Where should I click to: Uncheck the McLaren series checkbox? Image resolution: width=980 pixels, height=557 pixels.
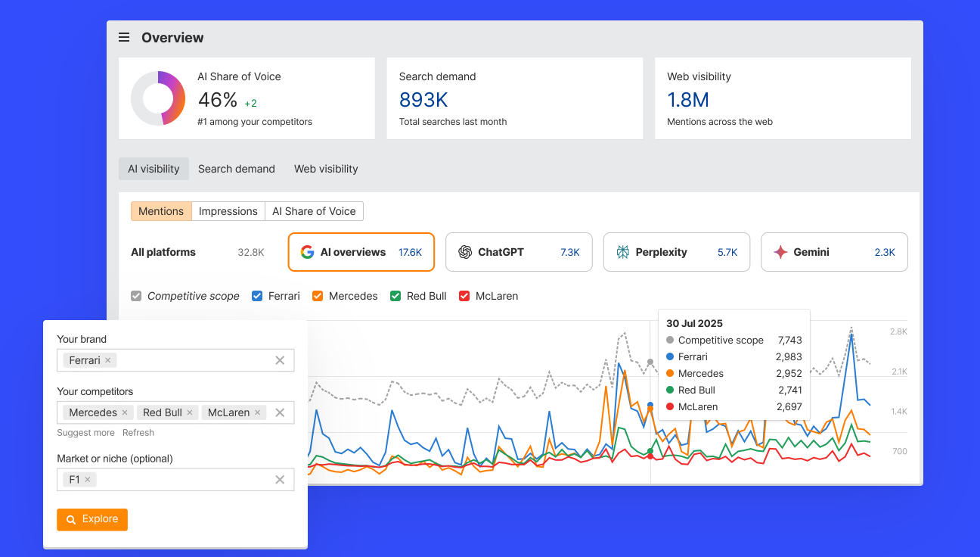click(464, 296)
